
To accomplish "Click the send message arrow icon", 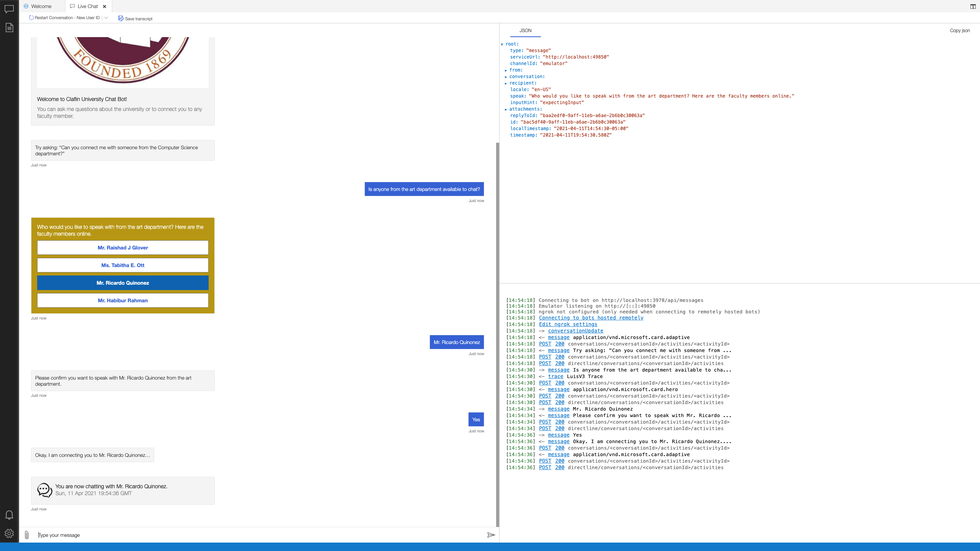I will click(x=491, y=535).
